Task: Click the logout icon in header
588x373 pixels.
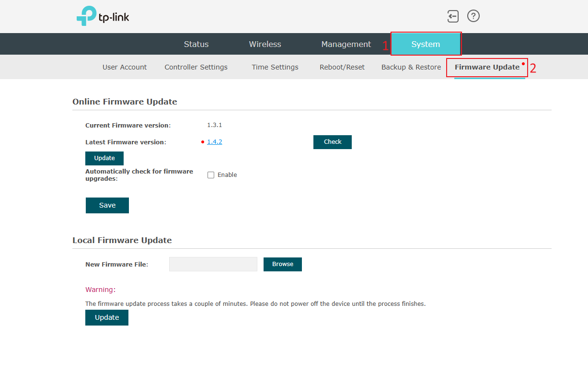Action: point(453,16)
